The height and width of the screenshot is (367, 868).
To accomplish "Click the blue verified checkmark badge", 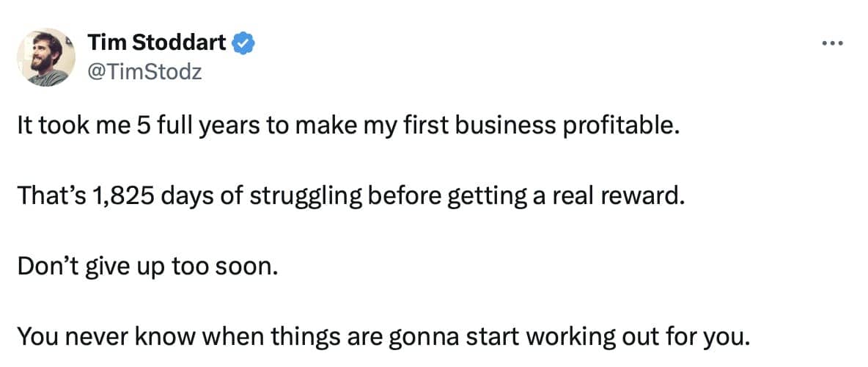I will click(243, 43).
